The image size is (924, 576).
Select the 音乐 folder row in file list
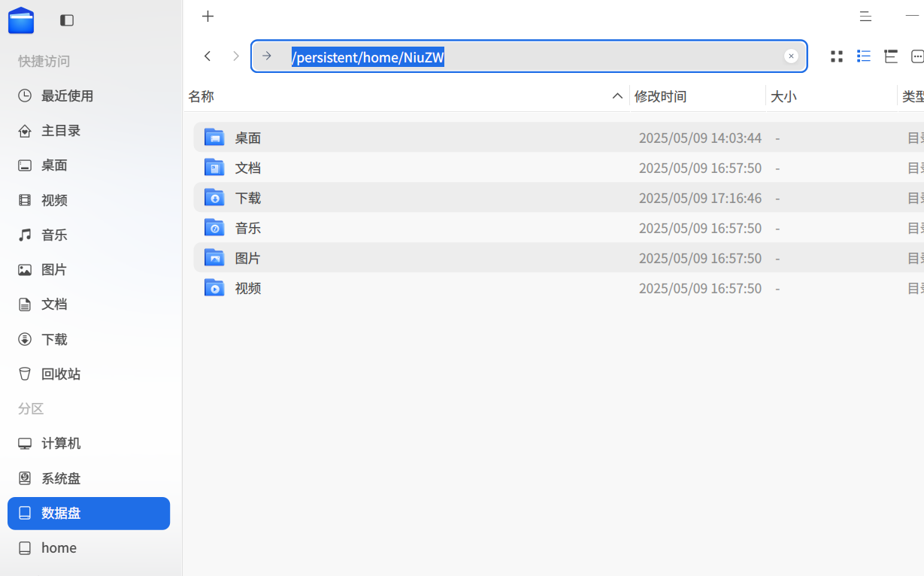[559, 228]
